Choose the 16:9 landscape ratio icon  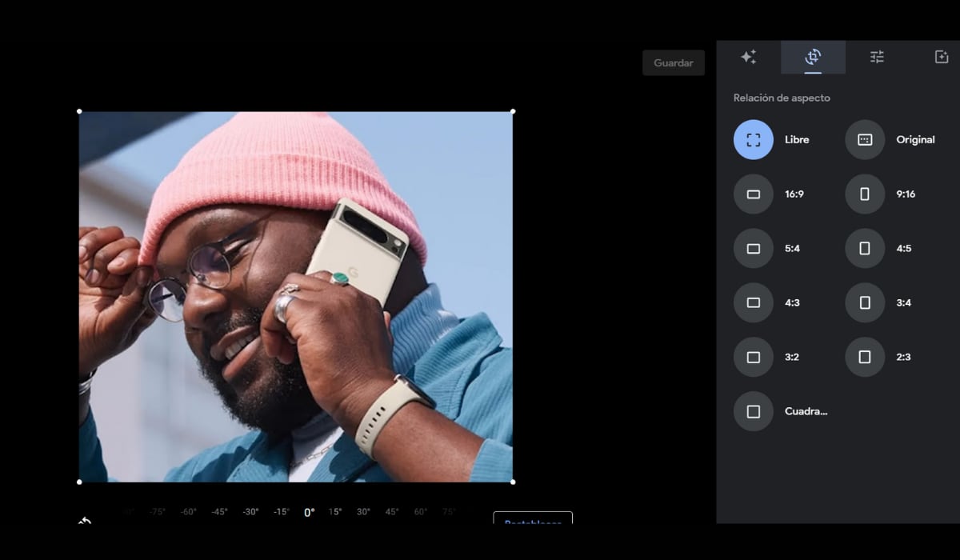click(x=753, y=194)
